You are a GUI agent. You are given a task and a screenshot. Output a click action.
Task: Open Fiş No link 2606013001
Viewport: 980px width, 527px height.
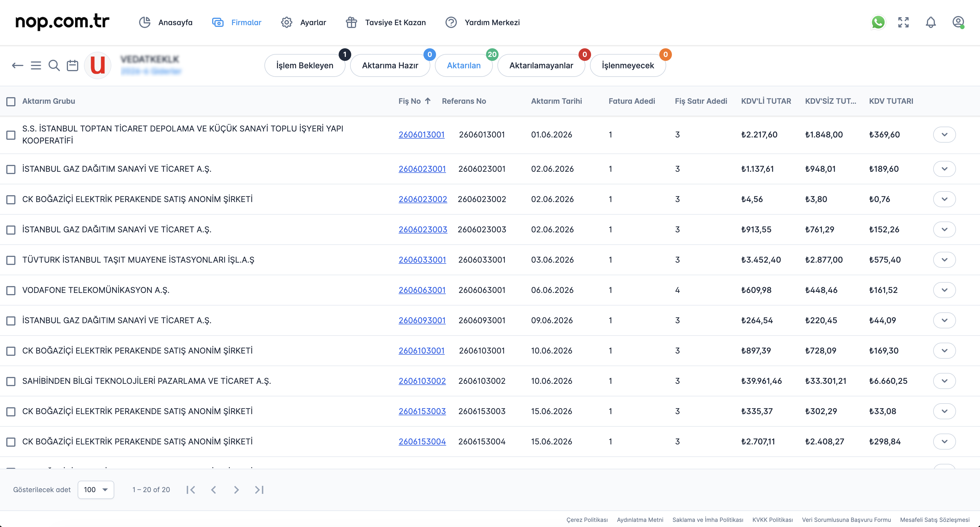[421, 134]
